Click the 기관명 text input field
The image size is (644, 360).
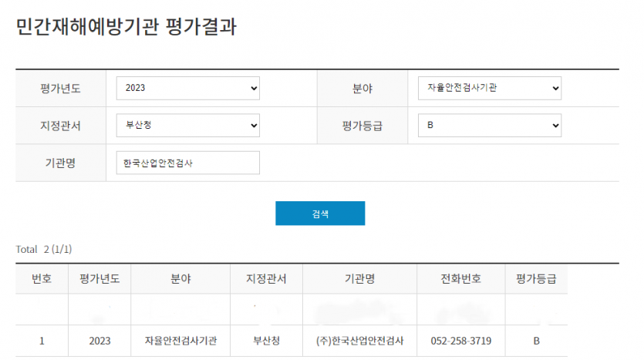tap(188, 163)
